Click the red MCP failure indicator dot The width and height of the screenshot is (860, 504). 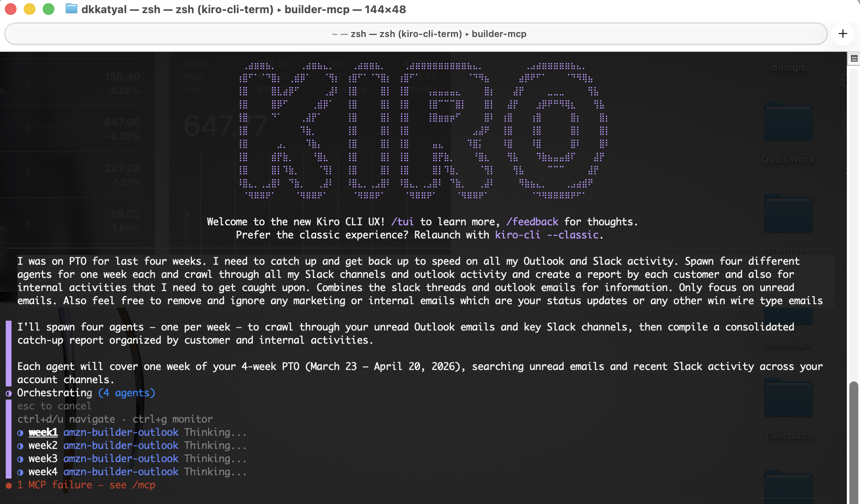pyautogui.click(x=9, y=485)
